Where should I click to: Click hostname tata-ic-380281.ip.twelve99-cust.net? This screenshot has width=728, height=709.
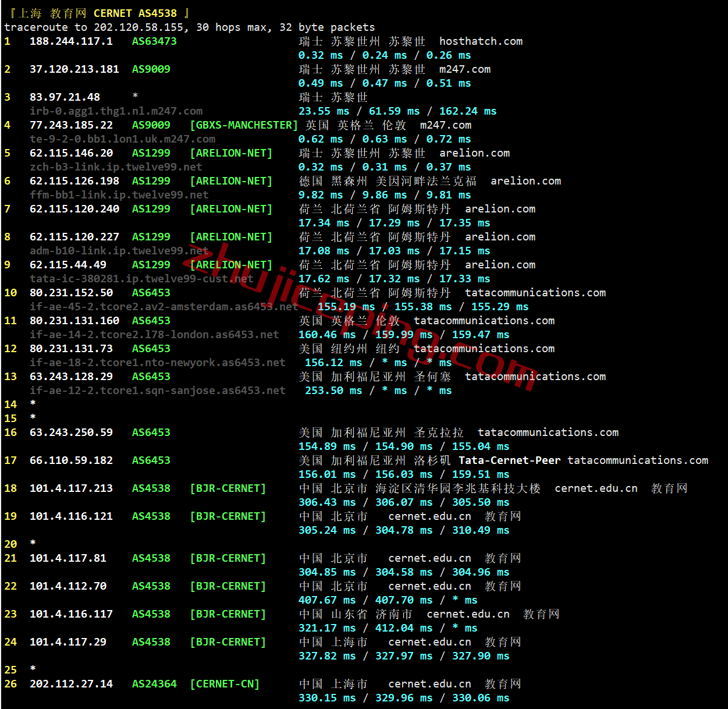click(x=141, y=279)
